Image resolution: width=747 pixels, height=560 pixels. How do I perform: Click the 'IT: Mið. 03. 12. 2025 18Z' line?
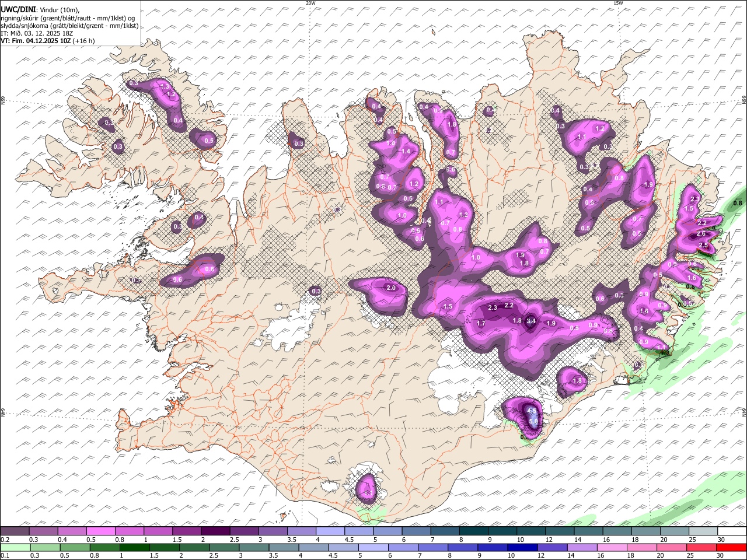pos(37,33)
